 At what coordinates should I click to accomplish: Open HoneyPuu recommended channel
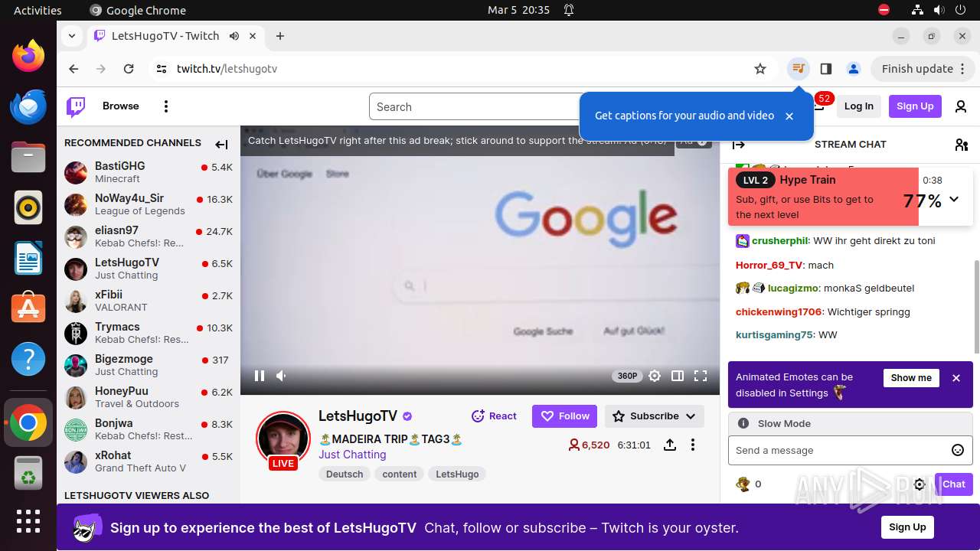point(149,397)
